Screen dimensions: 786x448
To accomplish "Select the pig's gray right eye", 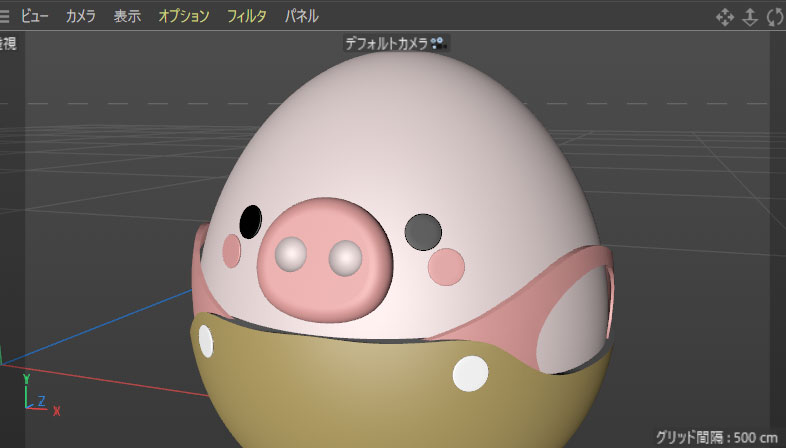I will [x=423, y=232].
